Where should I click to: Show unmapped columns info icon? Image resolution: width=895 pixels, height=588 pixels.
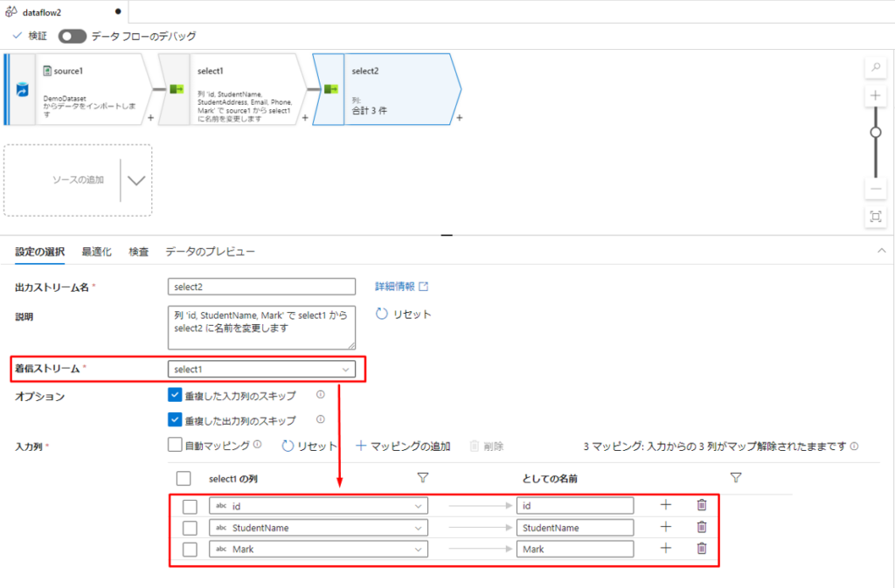pos(854,446)
